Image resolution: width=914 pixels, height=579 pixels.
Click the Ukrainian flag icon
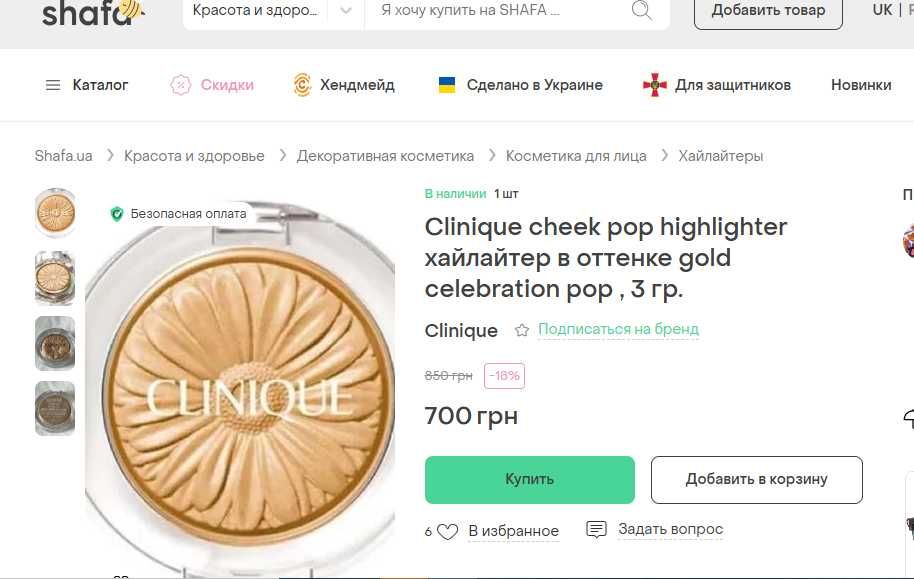(447, 85)
